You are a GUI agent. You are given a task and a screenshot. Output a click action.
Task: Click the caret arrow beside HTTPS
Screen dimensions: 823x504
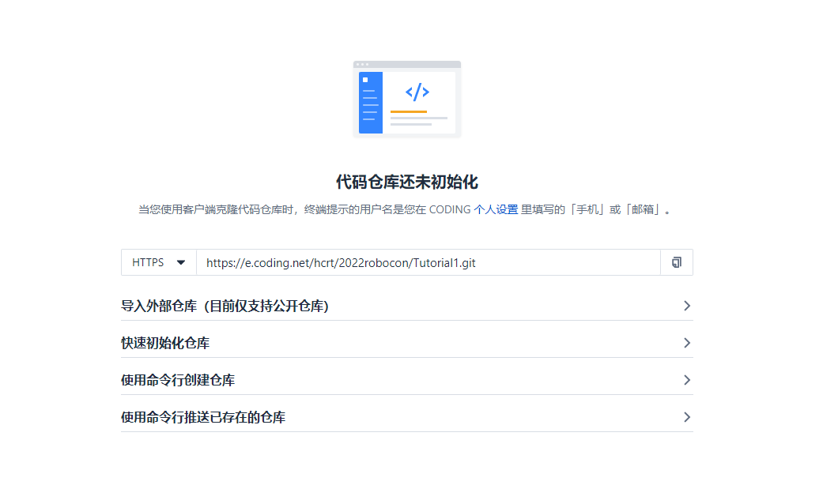tap(181, 262)
